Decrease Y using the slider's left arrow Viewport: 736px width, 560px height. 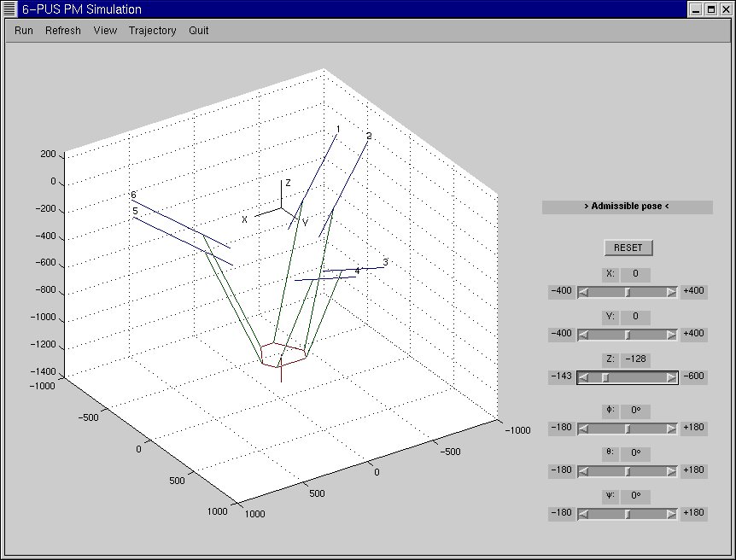584,334
